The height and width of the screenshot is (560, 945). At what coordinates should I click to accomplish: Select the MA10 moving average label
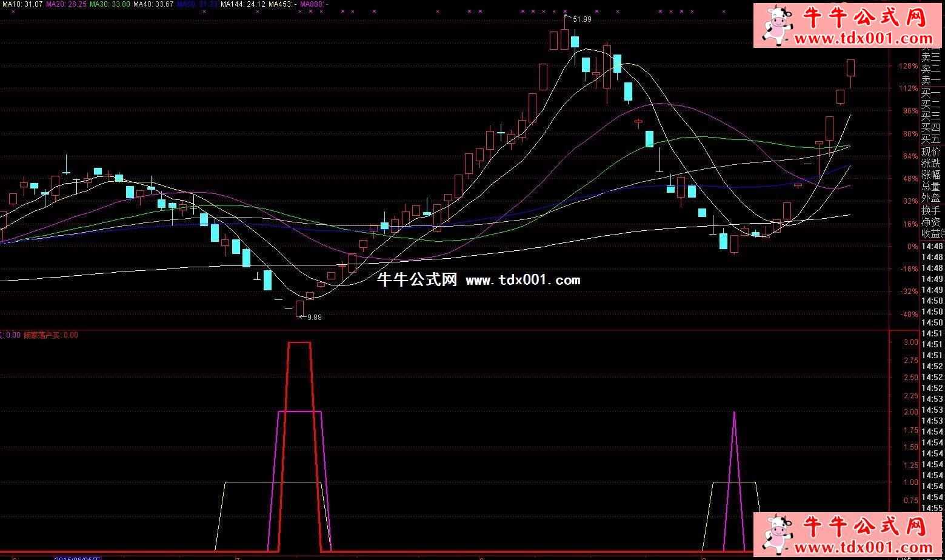22,4
